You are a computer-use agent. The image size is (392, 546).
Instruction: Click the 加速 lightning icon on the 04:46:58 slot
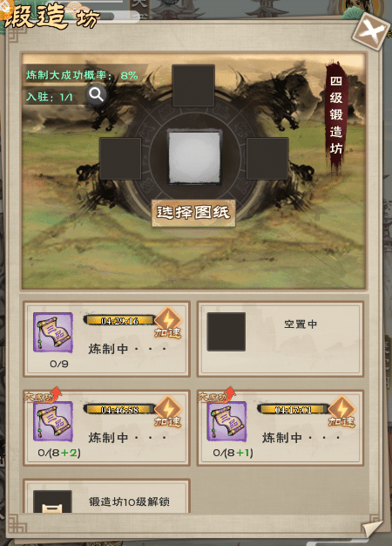168,412
